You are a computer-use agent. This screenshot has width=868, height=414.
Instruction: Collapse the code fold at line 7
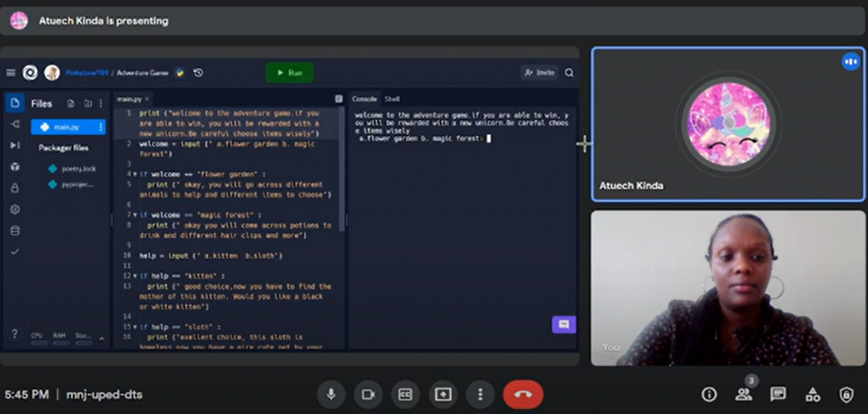click(135, 215)
